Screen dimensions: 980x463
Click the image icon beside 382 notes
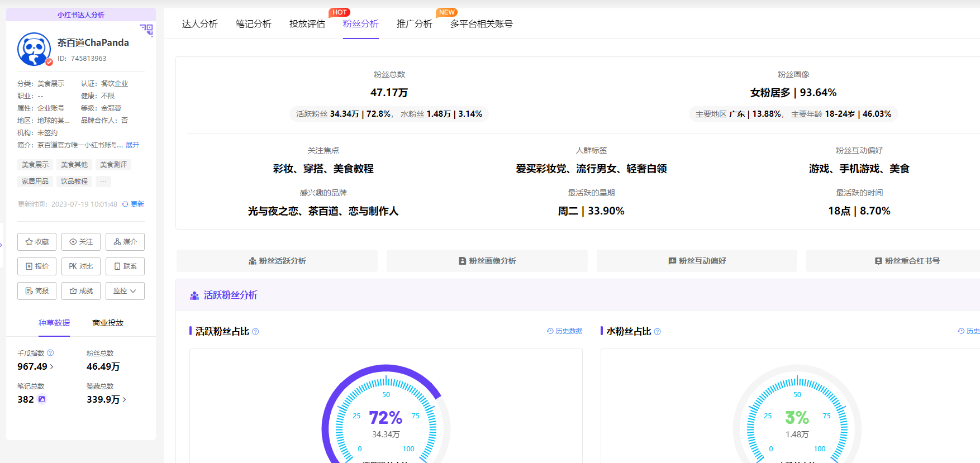click(x=42, y=399)
